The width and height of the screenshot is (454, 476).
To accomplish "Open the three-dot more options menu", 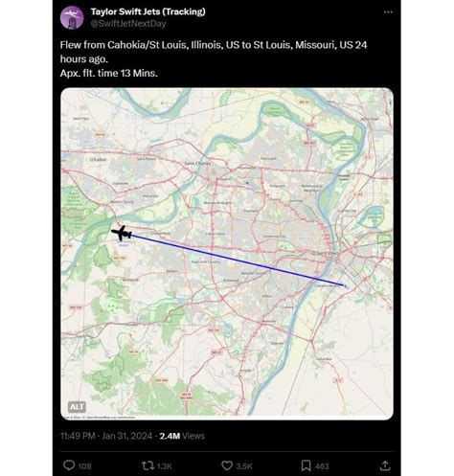I will (388, 12).
